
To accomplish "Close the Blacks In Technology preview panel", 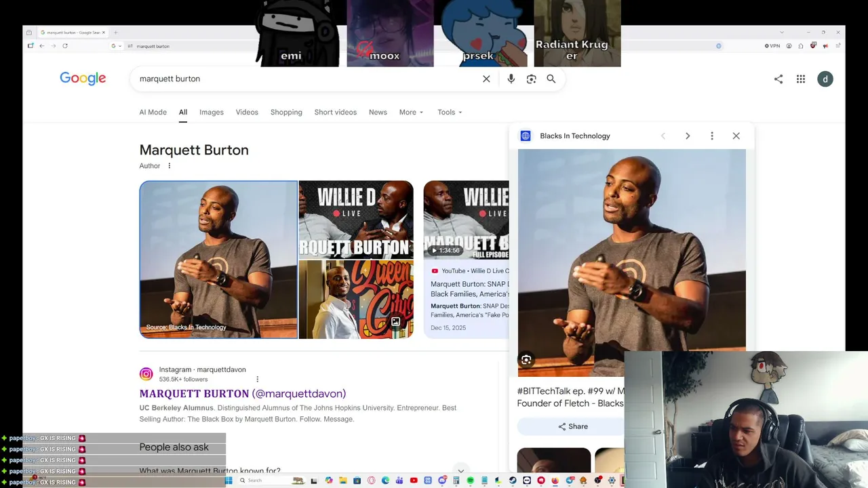I will point(736,136).
